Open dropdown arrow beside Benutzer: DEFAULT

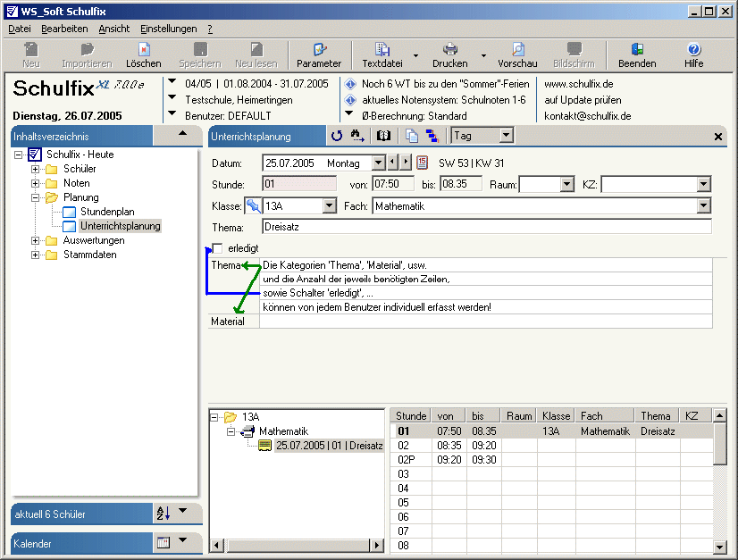(x=172, y=113)
